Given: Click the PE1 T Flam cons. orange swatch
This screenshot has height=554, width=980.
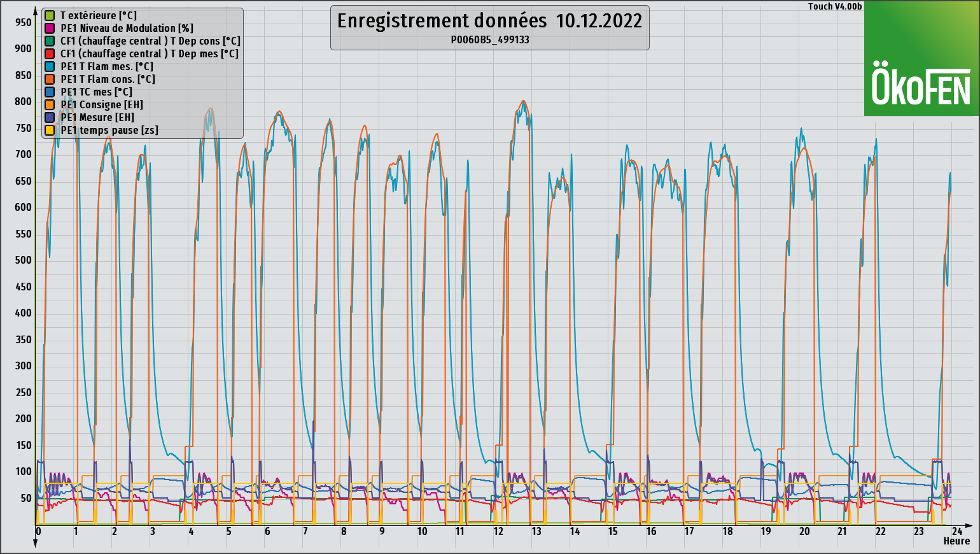Looking at the screenshot, I should click(x=50, y=79).
